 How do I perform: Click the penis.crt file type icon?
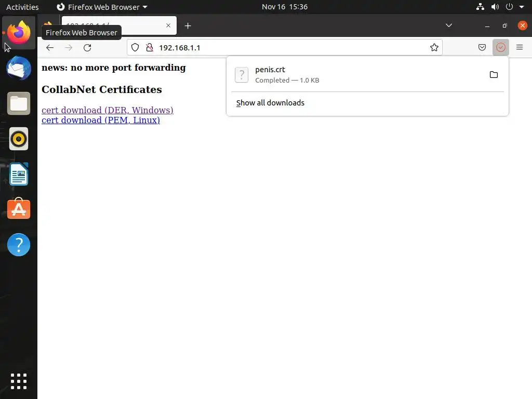(242, 75)
